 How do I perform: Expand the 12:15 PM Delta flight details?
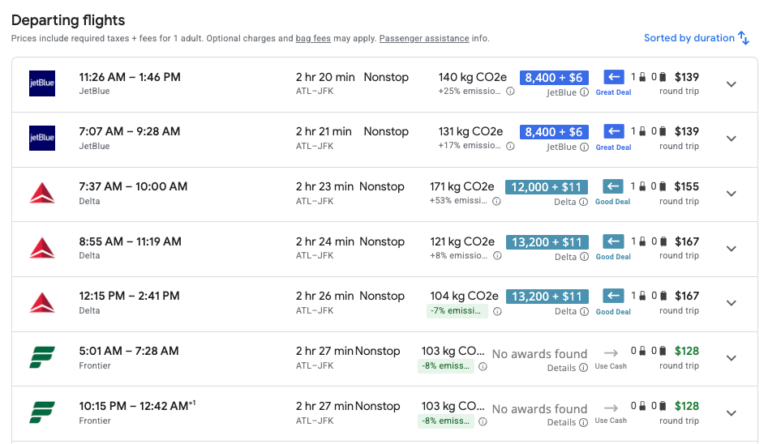pos(731,303)
